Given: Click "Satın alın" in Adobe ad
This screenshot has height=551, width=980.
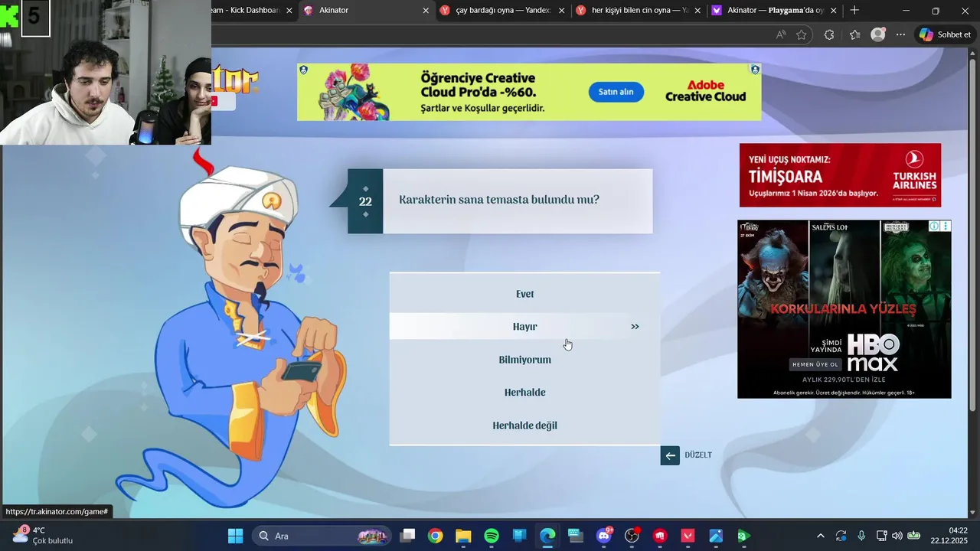Looking at the screenshot, I should [616, 92].
